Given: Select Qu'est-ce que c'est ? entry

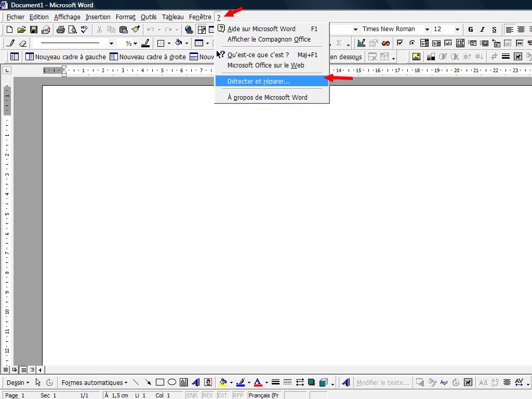Looking at the screenshot, I should point(272,55).
